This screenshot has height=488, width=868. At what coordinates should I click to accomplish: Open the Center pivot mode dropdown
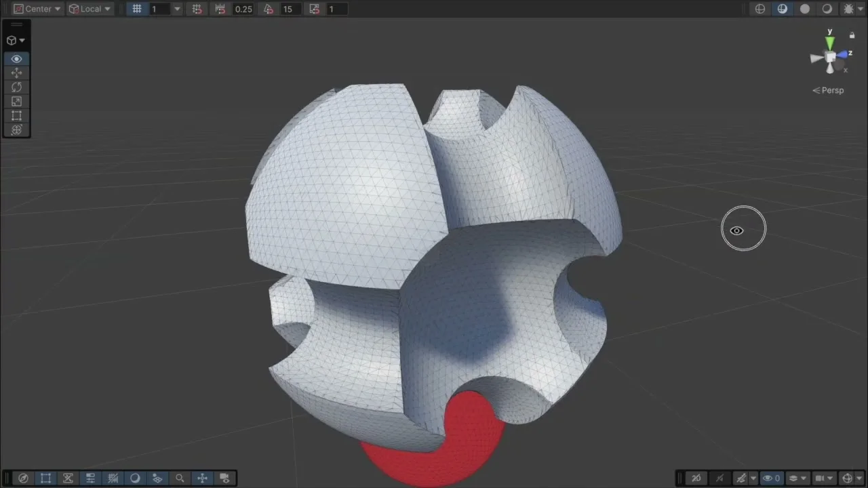tap(37, 9)
